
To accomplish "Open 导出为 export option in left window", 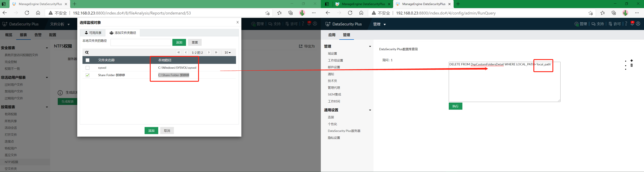I will tap(307, 46).
